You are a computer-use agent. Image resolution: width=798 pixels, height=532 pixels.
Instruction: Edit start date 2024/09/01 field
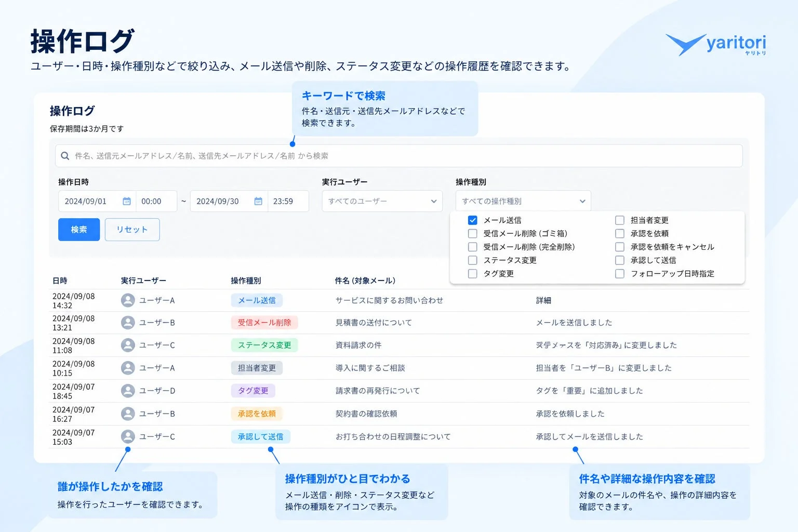click(x=97, y=201)
